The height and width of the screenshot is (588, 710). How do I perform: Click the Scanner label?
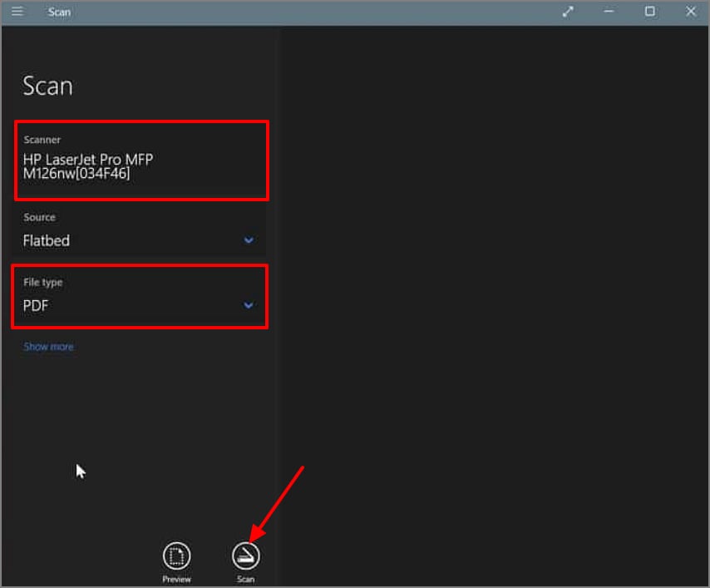[x=42, y=140]
